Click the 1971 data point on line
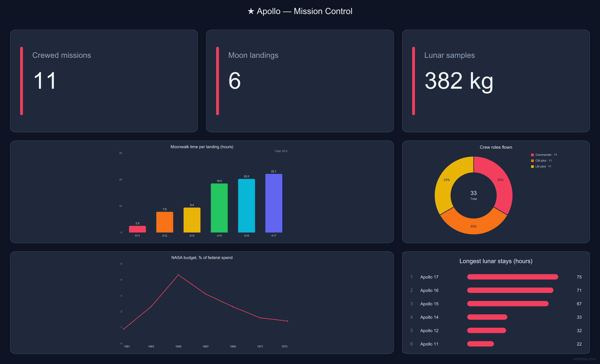Screen dimensions: 600x364 pyautogui.click(x=260, y=318)
